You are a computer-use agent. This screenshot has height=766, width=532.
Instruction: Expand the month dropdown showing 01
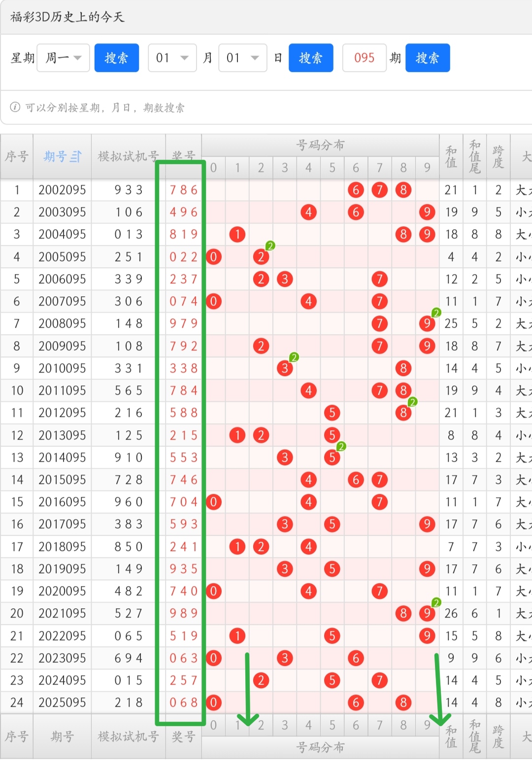[172, 58]
